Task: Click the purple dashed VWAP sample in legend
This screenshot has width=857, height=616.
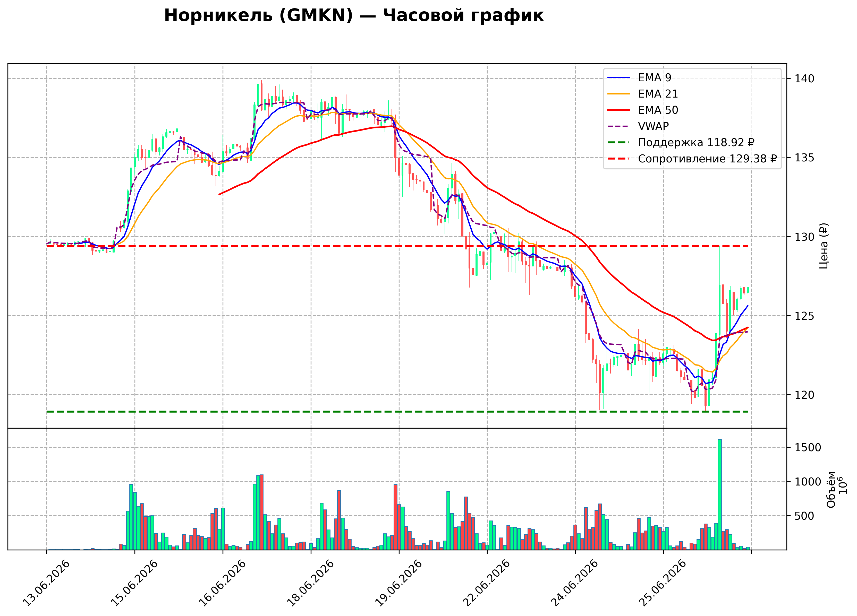Action: [619, 127]
